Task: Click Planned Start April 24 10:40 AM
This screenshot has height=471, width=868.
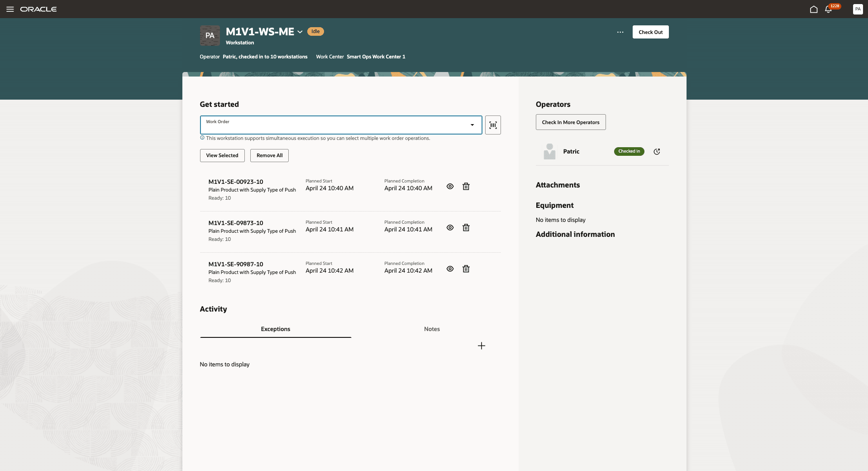Action: (x=329, y=188)
